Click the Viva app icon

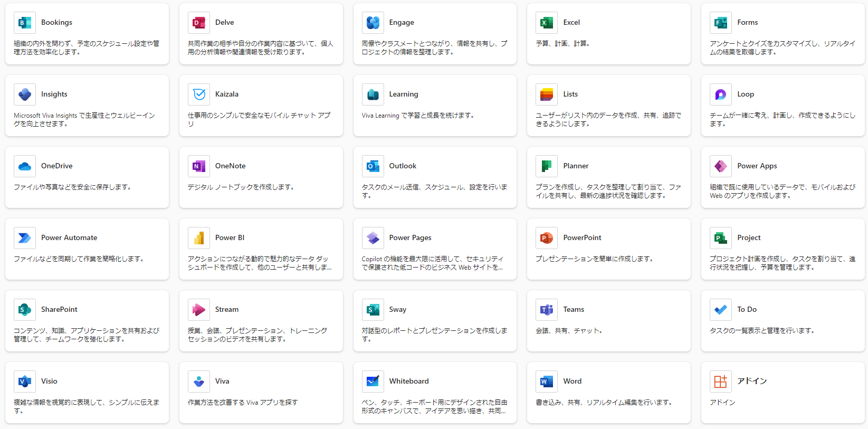click(x=199, y=382)
